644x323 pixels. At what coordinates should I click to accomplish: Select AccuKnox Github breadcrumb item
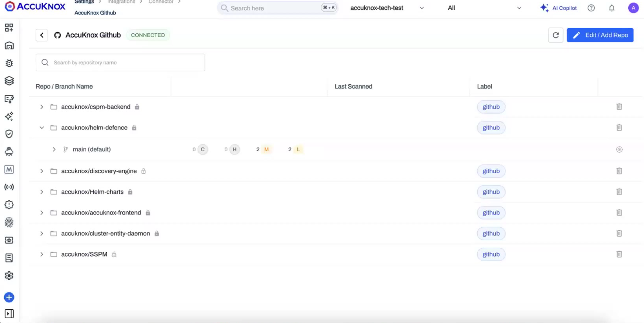[x=95, y=13]
